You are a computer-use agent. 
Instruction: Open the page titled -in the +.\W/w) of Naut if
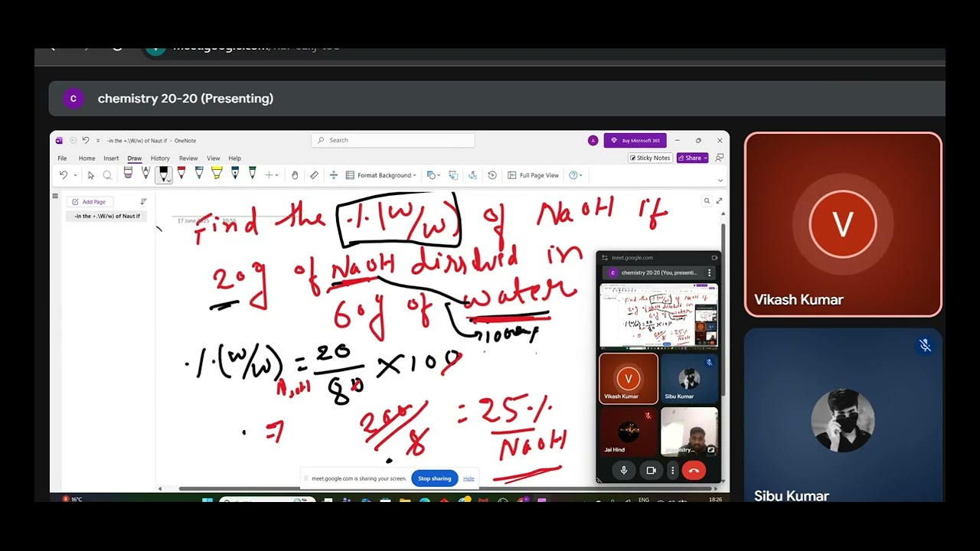[x=106, y=217]
